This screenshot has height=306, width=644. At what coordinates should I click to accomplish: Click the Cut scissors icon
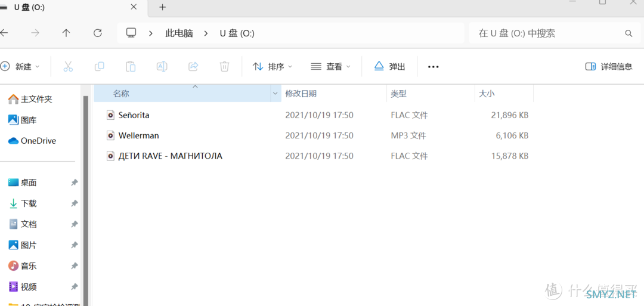(68, 66)
